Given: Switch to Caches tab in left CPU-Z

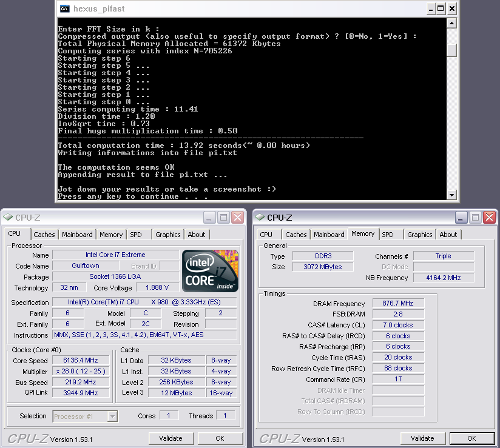Looking at the screenshot, I should coord(44,235).
